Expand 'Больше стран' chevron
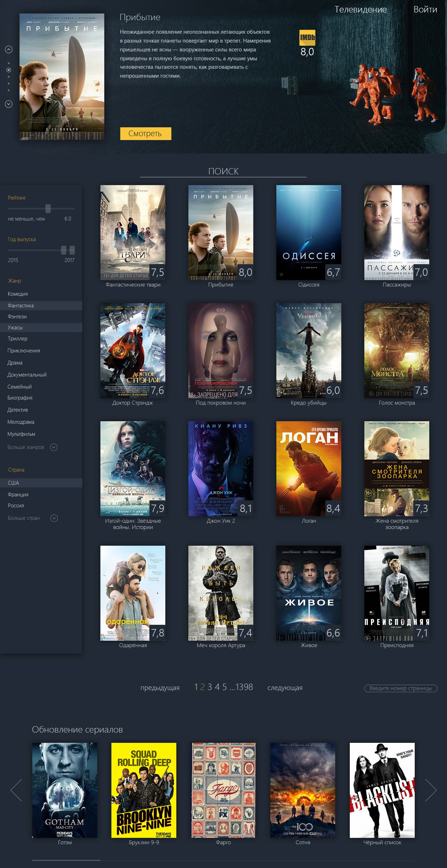Viewport: 447px width, 868px height. coord(54,518)
